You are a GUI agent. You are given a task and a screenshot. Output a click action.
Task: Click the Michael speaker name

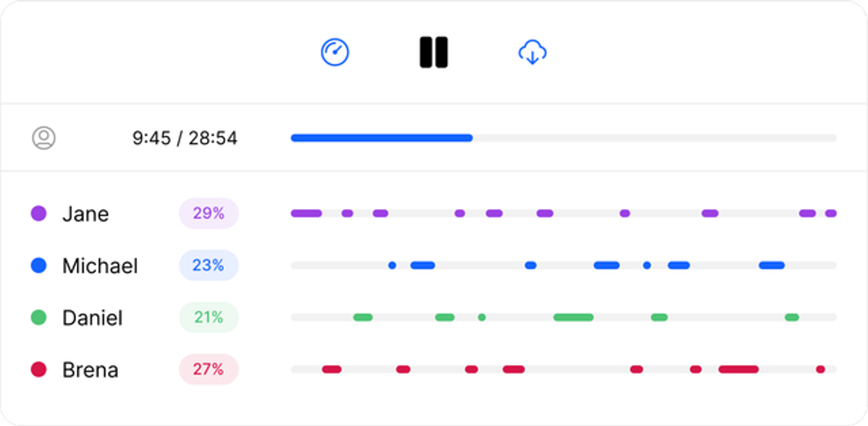click(100, 266)
